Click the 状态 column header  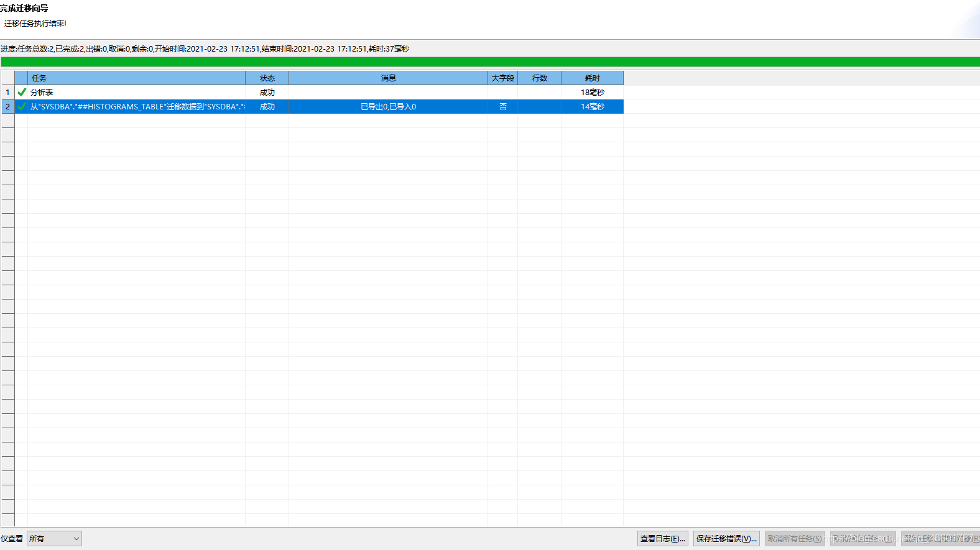tap(267, 78)
